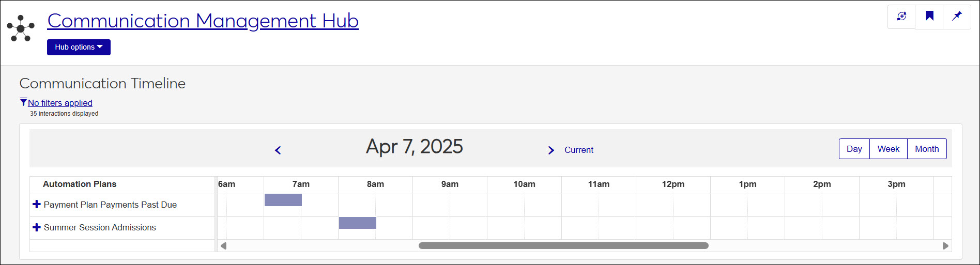Switch to Day view
Screen dimensions: 980x265
pyautogui.click(x=854, y=149)
